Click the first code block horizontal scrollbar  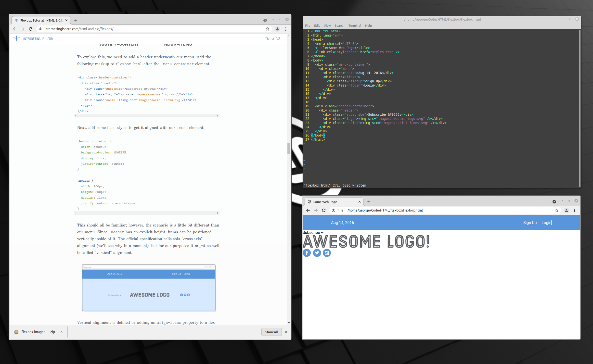coord(146,115)
